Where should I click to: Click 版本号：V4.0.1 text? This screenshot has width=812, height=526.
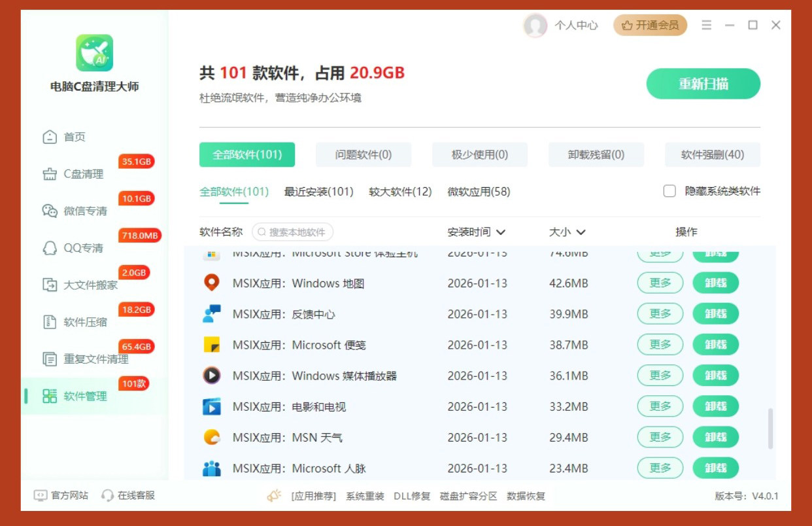click(747, 496)
